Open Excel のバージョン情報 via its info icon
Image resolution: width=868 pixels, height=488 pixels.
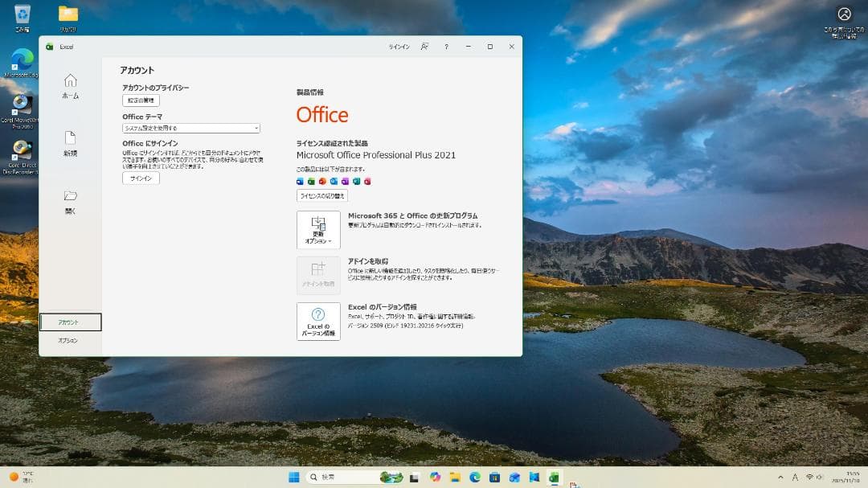point(317,320)
